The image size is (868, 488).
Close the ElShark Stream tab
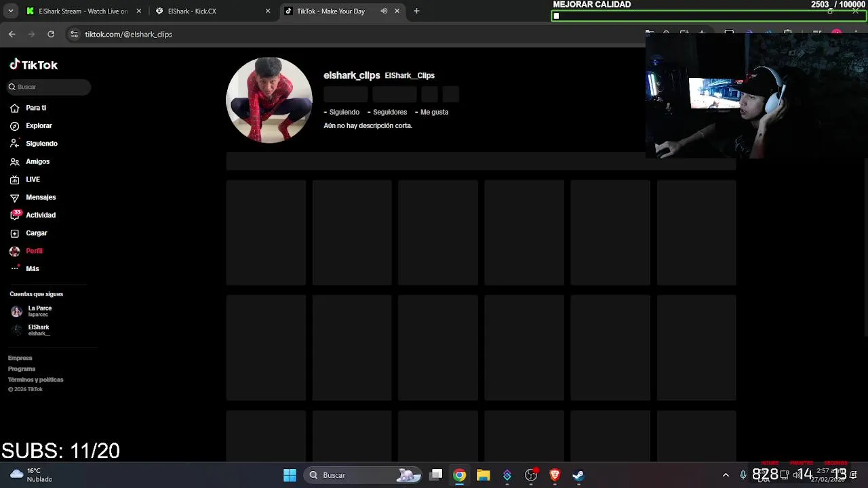point(138,11)
